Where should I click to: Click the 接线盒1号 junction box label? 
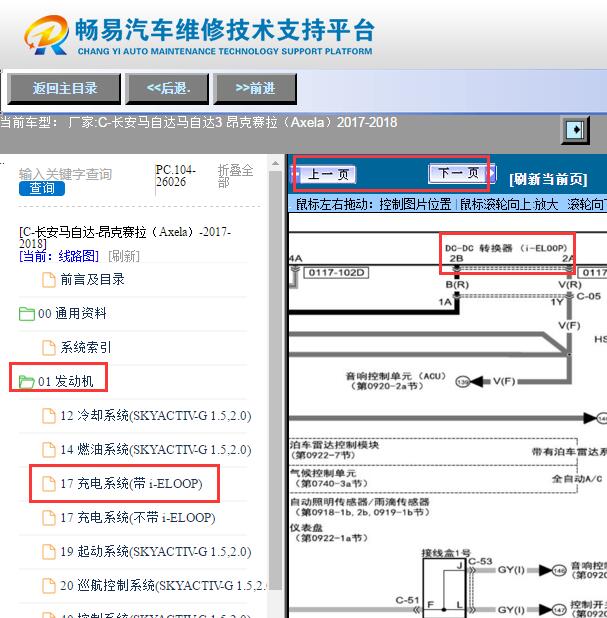tap(446, 553)
